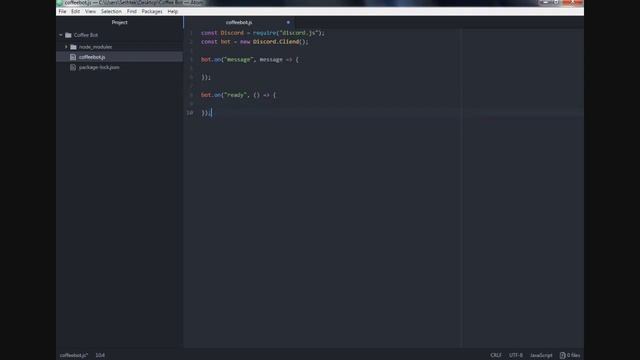Viewport: 640px width, 360px height.
Task: Expand the node_modules folder
Action: tap(66, 47)
